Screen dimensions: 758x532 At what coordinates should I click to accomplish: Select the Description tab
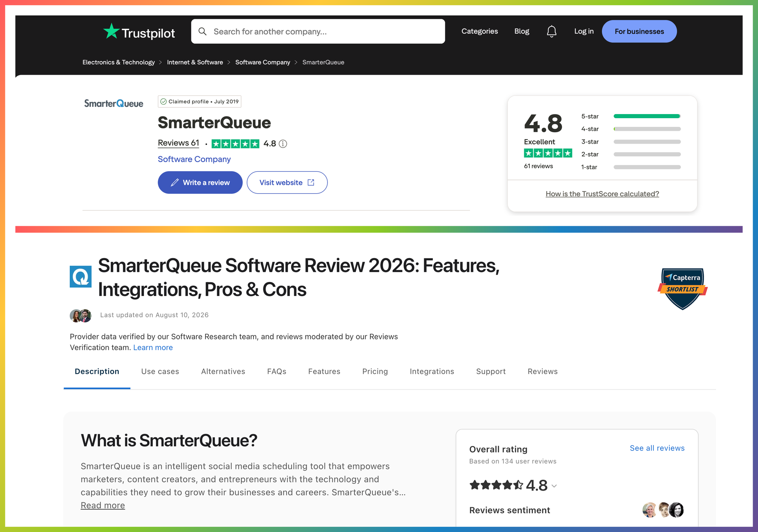(x=97, y=372)
